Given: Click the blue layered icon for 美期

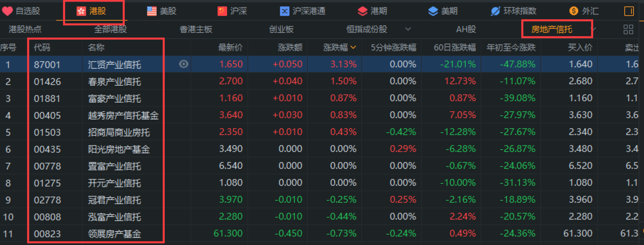Looking at the screenshot, I should click(433, 12).
